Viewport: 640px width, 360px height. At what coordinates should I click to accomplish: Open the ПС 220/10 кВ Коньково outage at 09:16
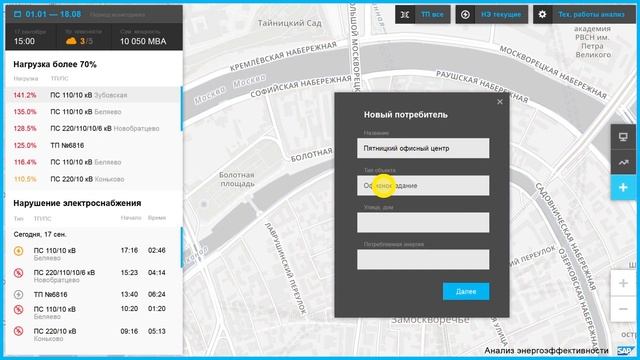point(93,335)
